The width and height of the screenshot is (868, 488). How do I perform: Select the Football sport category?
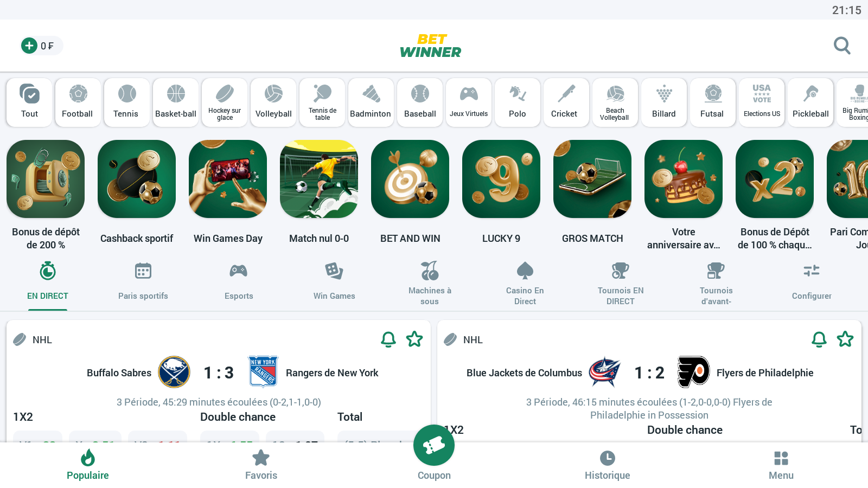(x=78, y=102)
